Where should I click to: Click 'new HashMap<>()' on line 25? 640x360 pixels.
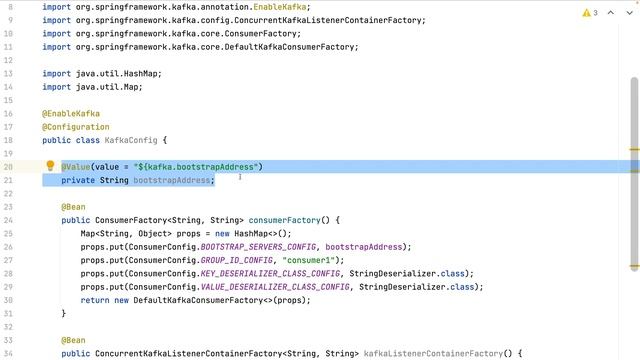(252, 233)
